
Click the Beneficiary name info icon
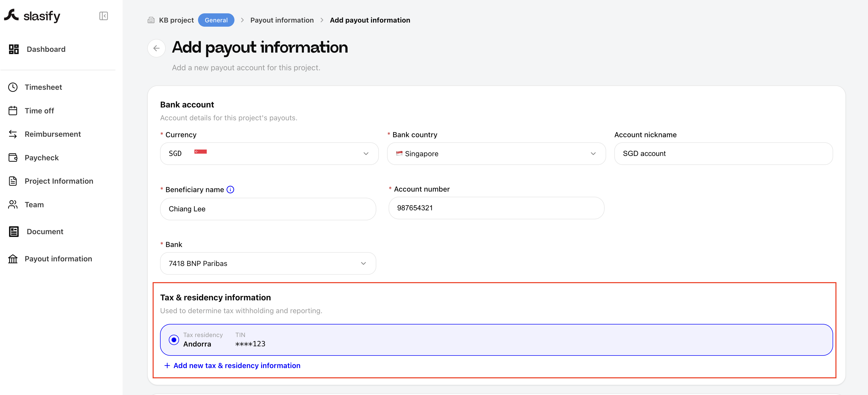(230, 189)
